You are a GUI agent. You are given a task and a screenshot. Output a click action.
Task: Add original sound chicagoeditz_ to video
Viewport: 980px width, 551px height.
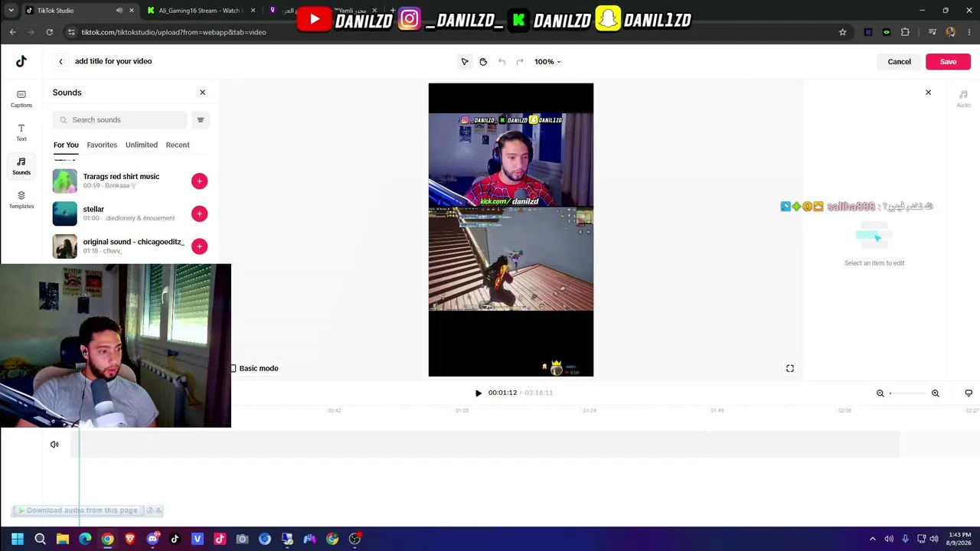199,246
